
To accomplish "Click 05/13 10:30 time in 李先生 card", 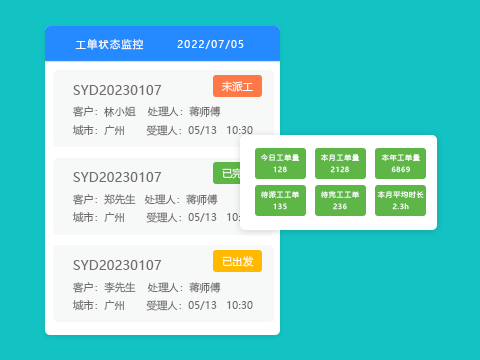I will (x=220, y=305).
